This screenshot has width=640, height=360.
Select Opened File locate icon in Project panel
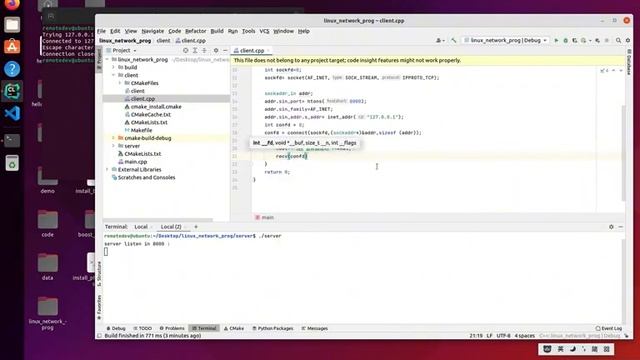coord(186,51)
